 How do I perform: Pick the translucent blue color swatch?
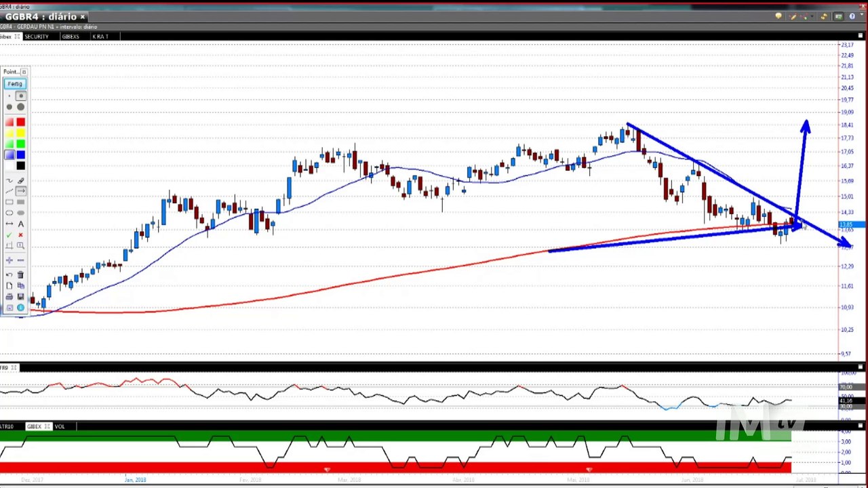click(9, 155)
